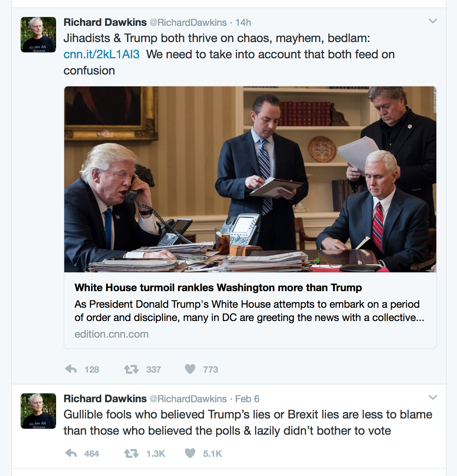The image size is (457, 476).
Task: Open the Oval Office article image
Action: (250, 179)
